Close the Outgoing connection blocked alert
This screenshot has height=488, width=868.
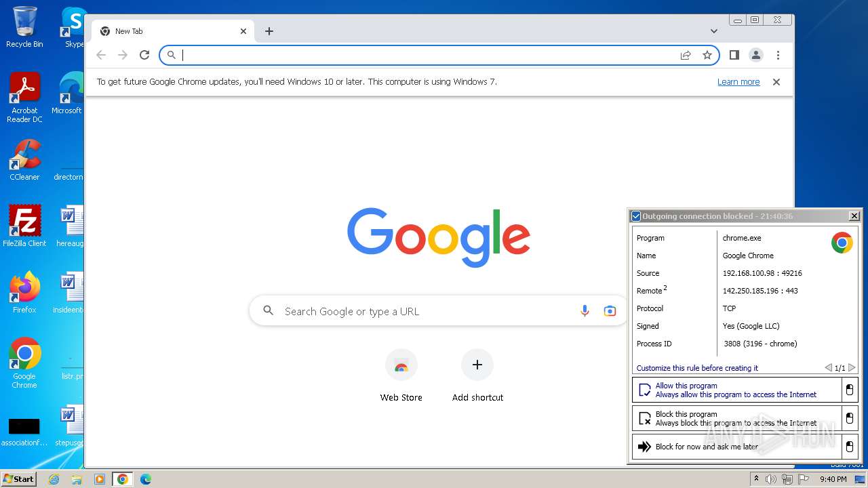coord(854,216)
